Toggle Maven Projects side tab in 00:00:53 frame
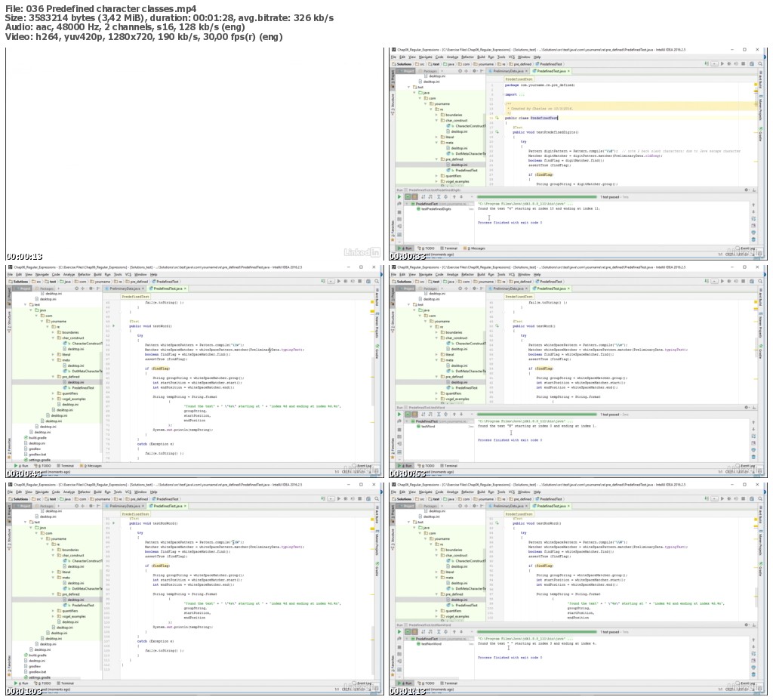The image size is (773, 700). (x=761, y=326)
